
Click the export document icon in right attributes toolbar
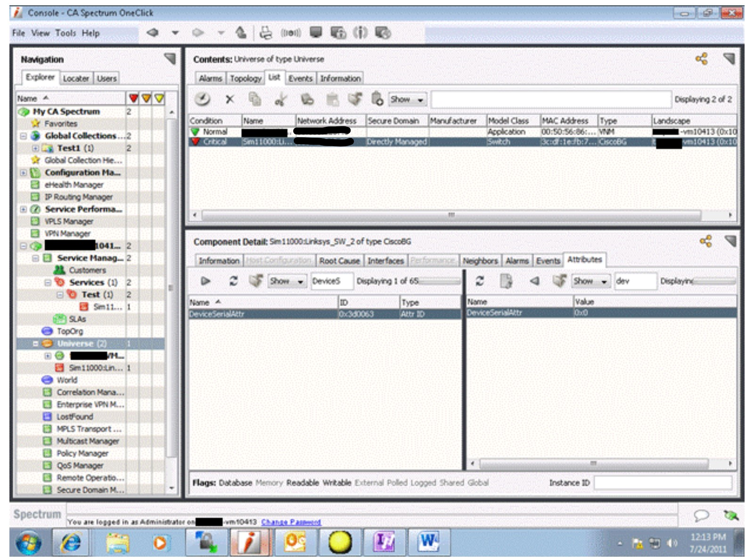pos(506,281)
